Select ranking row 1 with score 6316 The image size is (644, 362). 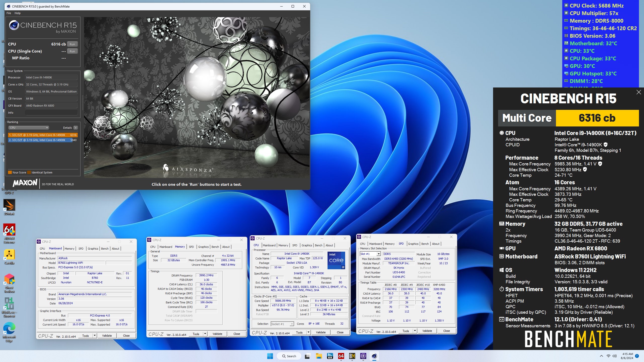[x=43, y=135]
